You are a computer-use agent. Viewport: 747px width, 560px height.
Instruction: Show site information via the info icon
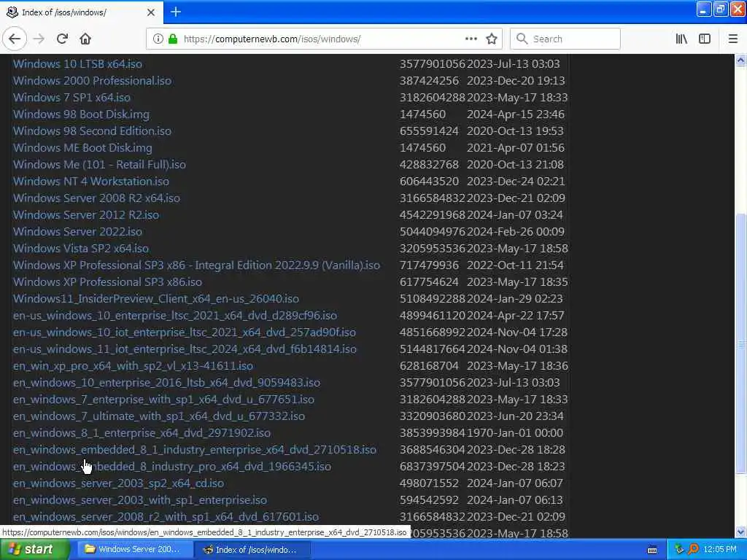tap(158, 39)
